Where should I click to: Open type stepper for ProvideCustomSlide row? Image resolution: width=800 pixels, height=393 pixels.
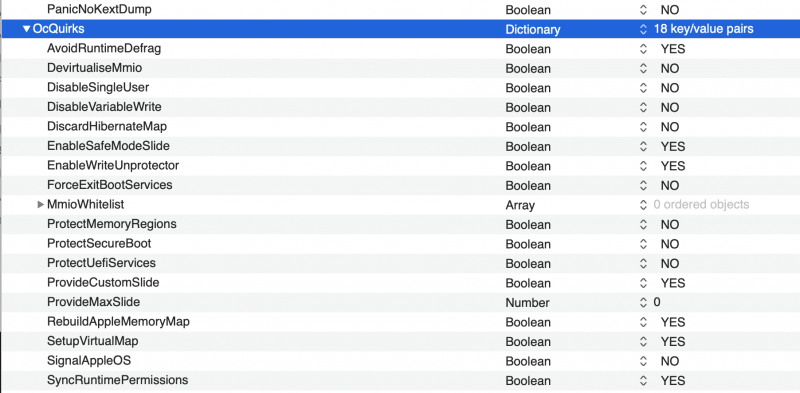click(643, 283)
